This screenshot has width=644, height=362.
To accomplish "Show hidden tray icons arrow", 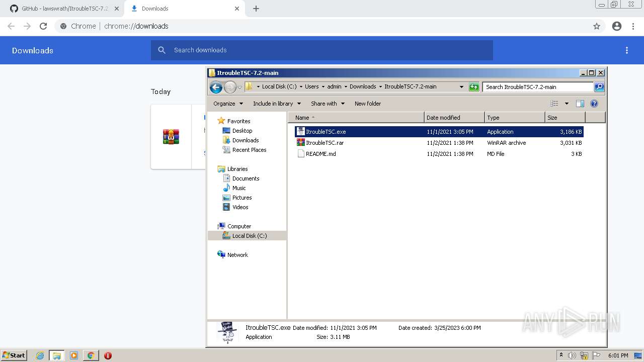I will (561, 355).
